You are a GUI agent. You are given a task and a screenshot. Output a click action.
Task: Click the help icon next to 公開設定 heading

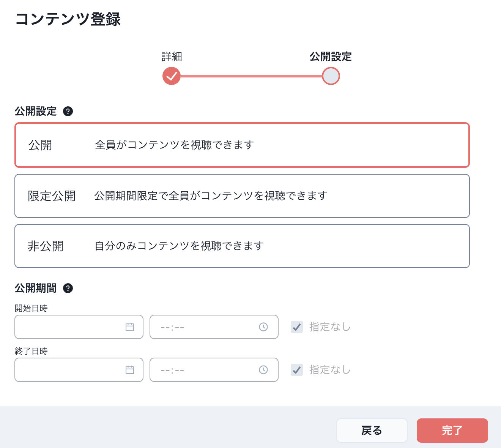point(68,111)
